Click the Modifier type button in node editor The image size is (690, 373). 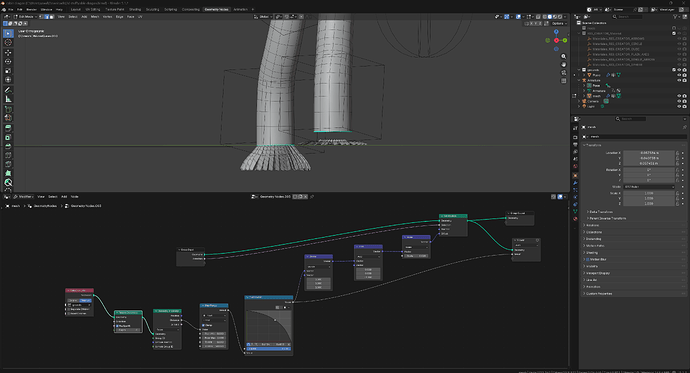[24, 197]
